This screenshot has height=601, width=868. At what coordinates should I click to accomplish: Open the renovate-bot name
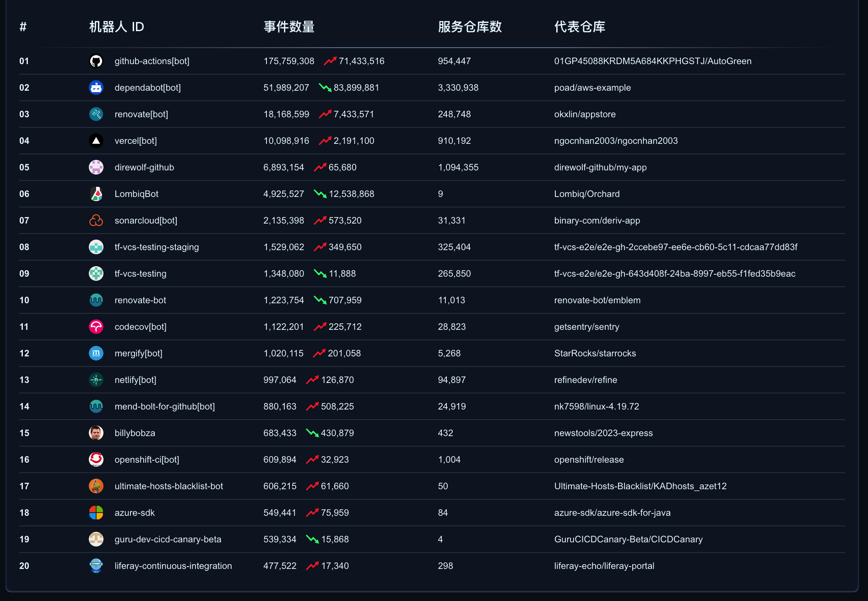click(x=140, y=300)
